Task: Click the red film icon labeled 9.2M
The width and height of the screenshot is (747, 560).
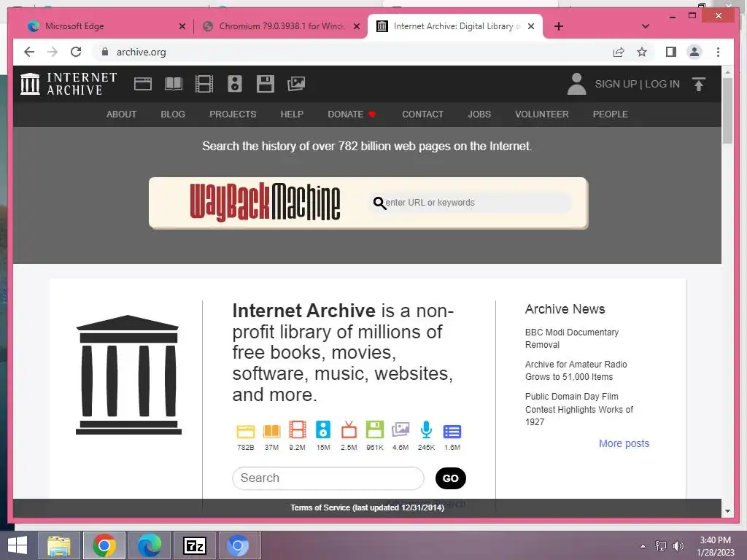Action: [298, 429]
